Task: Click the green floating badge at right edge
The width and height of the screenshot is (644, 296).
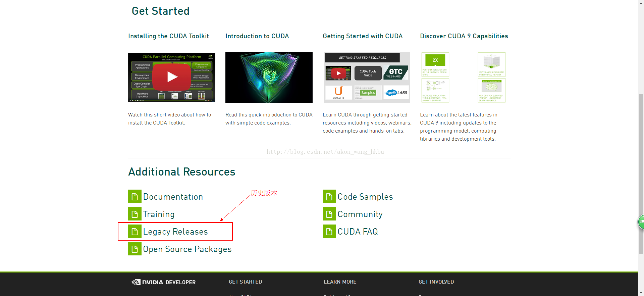Action: point(641,222)
